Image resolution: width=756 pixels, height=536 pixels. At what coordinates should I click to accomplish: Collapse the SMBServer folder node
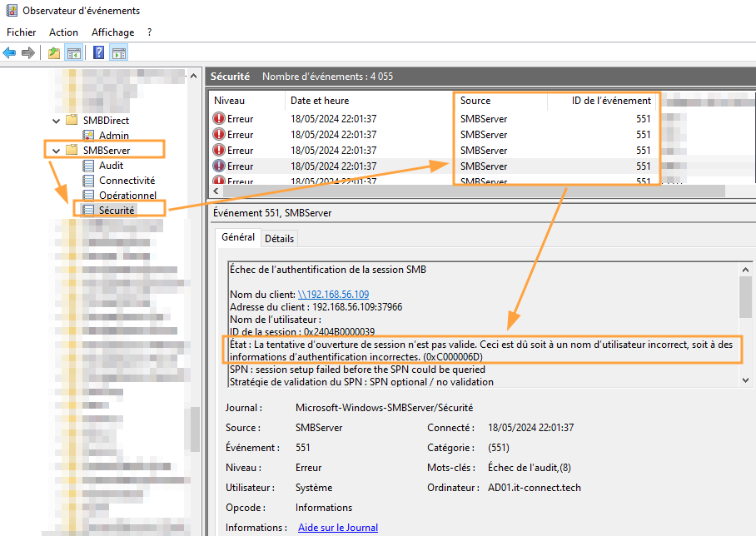57,151
